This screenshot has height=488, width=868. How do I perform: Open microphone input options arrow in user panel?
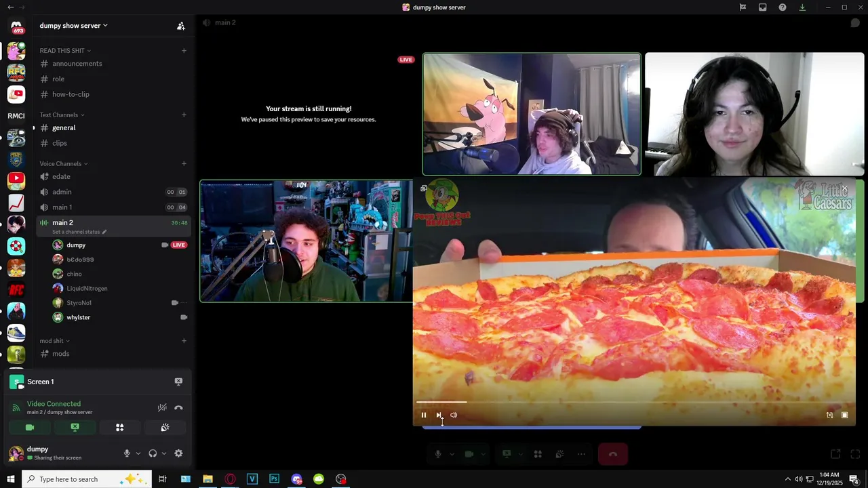pyautogui.click(x=138, y=453)
